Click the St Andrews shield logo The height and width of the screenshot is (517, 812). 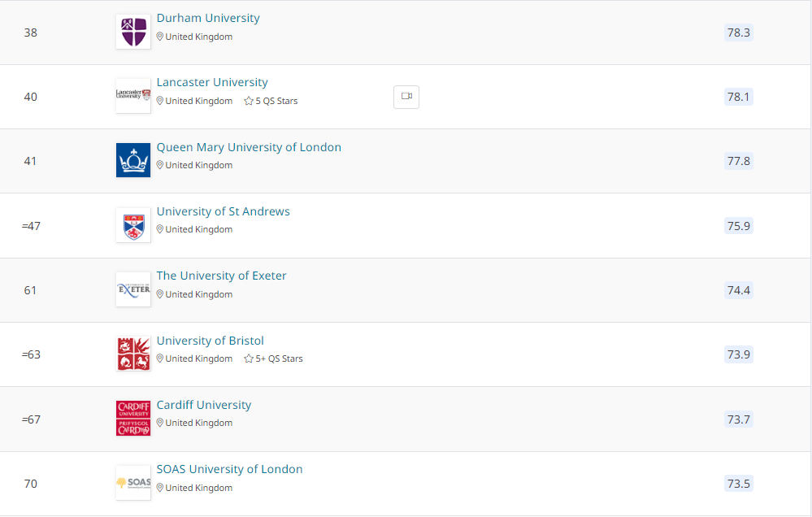133,225
